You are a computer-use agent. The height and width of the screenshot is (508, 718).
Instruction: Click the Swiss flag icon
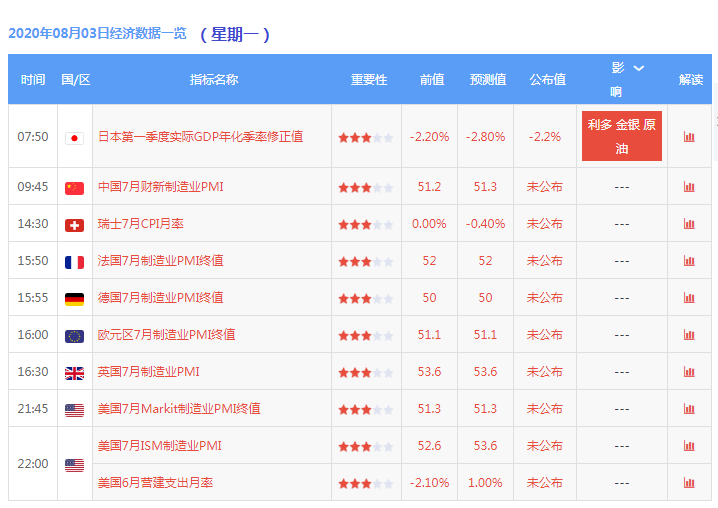click(x=74, y=225)
